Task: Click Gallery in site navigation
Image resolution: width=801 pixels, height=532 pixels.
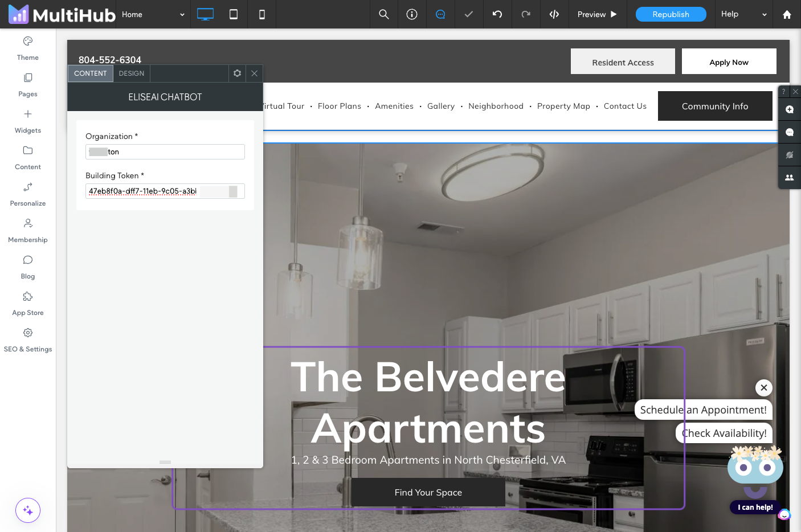Action: (441, 106)
